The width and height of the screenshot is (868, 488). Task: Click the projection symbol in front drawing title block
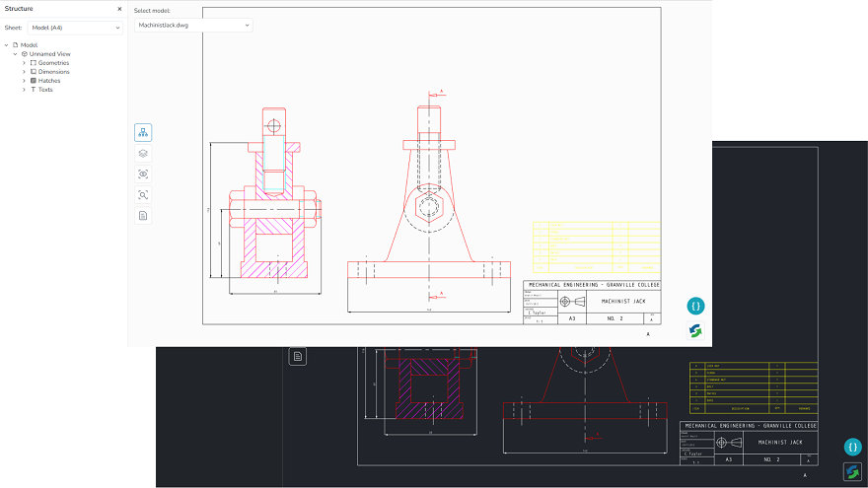tap(572, 302)
